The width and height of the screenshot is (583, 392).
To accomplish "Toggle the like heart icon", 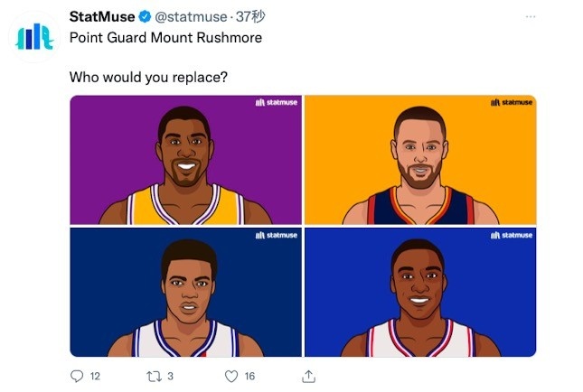I will click(x=230, y=375).
